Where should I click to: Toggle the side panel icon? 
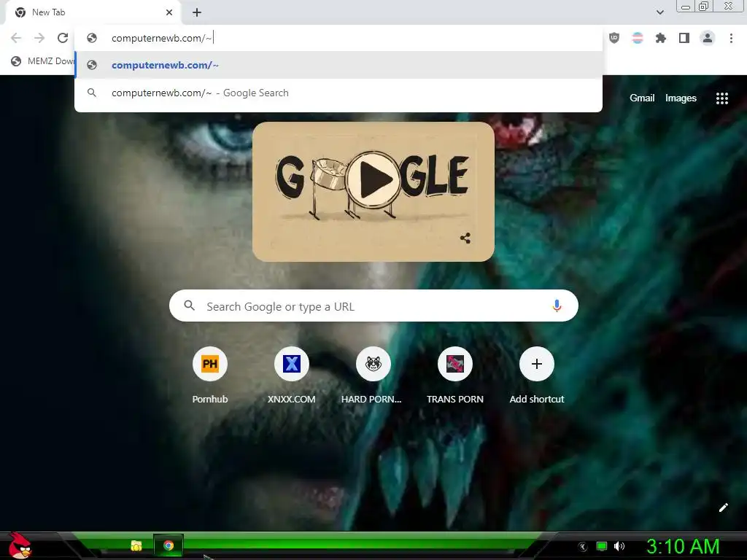[x=684, y=38]
